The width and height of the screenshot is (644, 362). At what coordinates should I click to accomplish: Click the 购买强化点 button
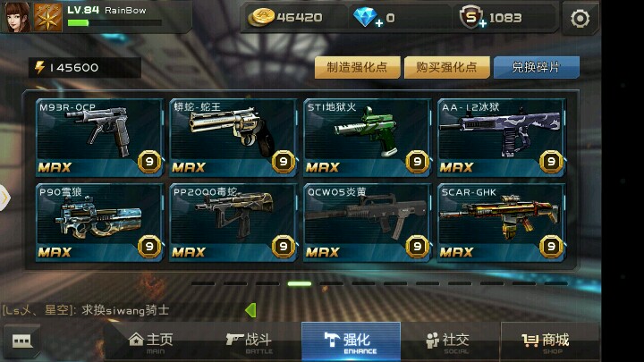[x=447, y=67]
